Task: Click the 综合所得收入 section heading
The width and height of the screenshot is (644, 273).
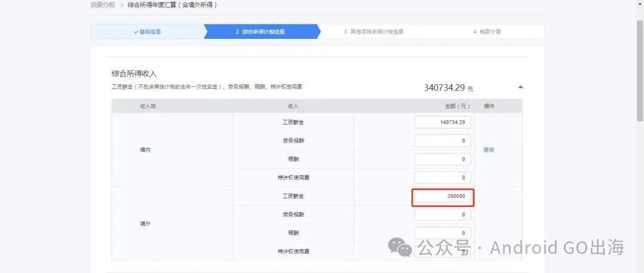Action: click(x=134, y=73)
